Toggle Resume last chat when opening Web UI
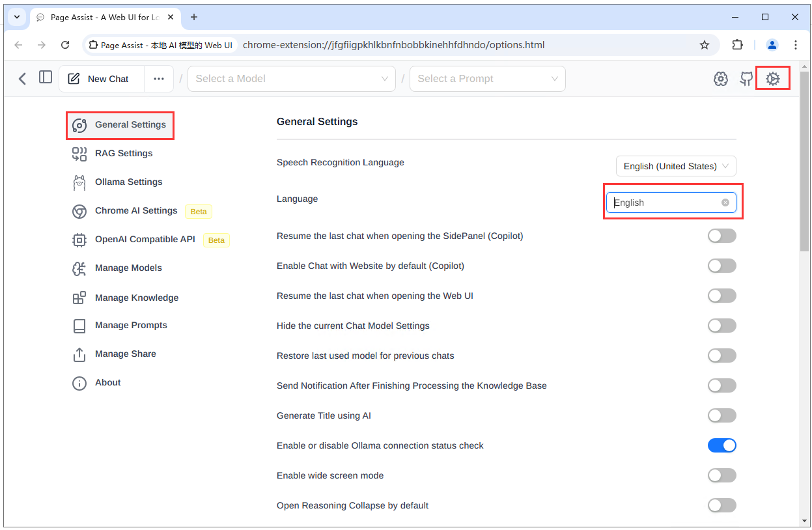The width and height of the screenshot is (812, 530). pyautogui.click(x=722, y=296)
